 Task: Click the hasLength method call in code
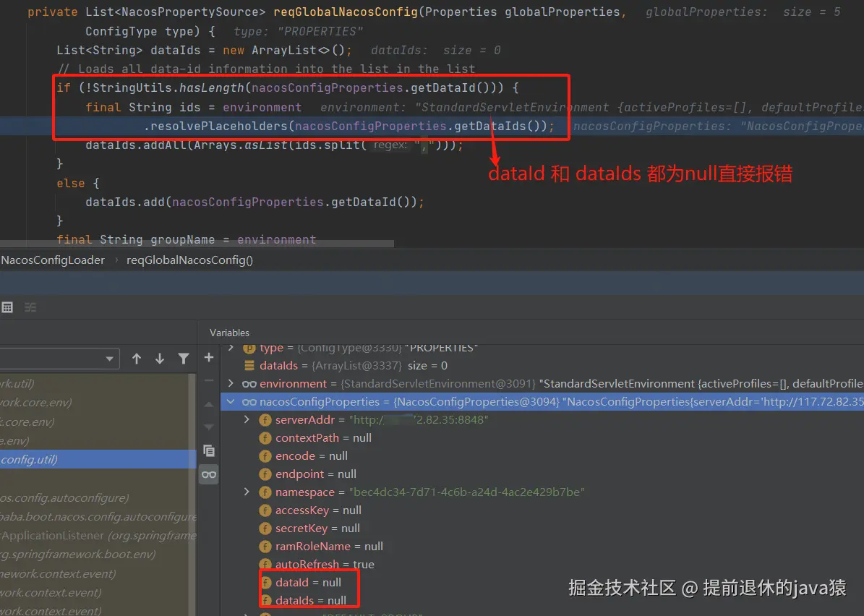coord(212,88)
